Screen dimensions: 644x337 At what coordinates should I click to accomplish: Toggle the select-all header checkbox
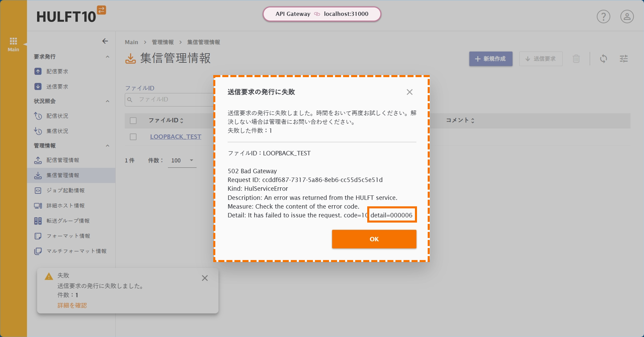point(133,120)
